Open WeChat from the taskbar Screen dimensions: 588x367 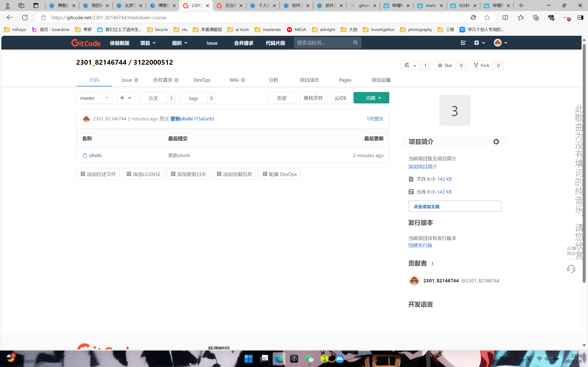click(x=309, y=359)
